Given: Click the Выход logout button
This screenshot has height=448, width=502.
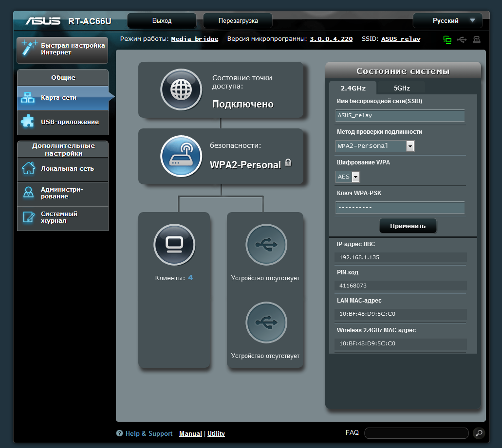Looking at the screenshot, I should click(162, 21).
